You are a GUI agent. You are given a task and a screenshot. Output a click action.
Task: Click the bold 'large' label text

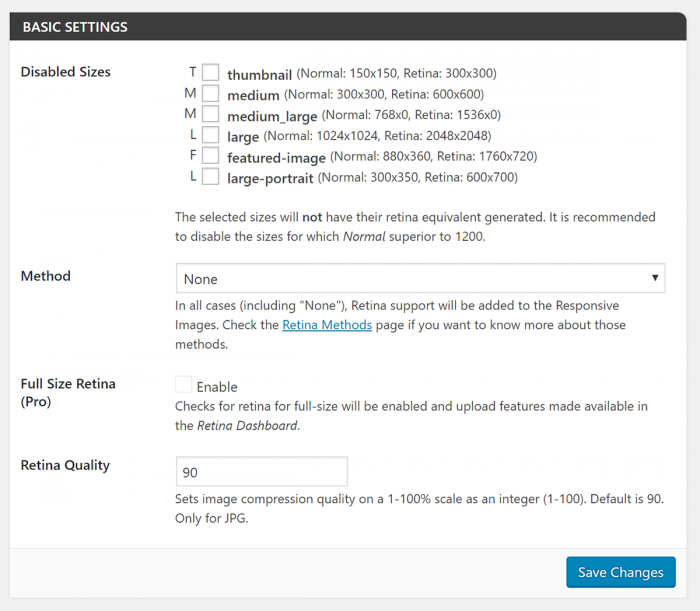click(243, 136)
